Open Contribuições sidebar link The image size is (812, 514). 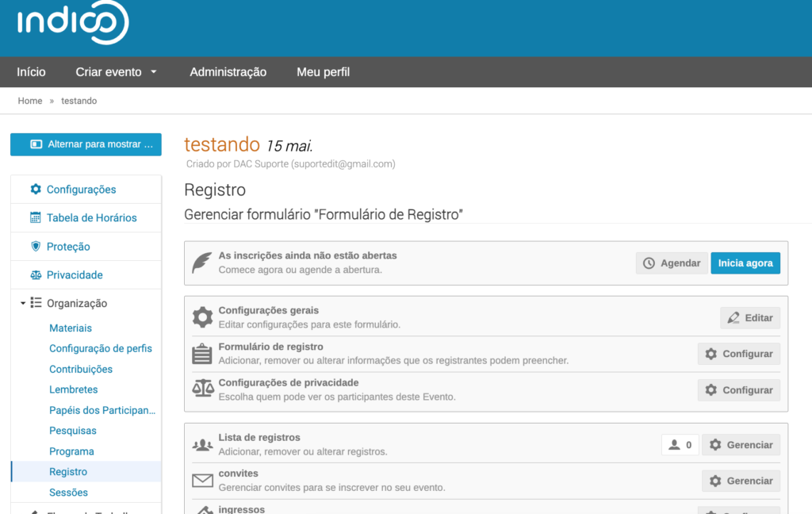pos(81,369)
